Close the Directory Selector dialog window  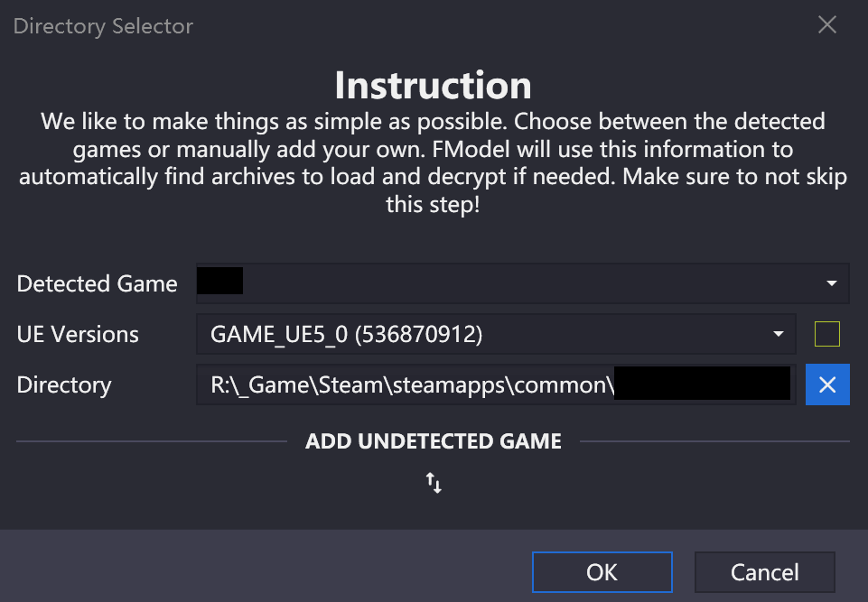point(826,25)
